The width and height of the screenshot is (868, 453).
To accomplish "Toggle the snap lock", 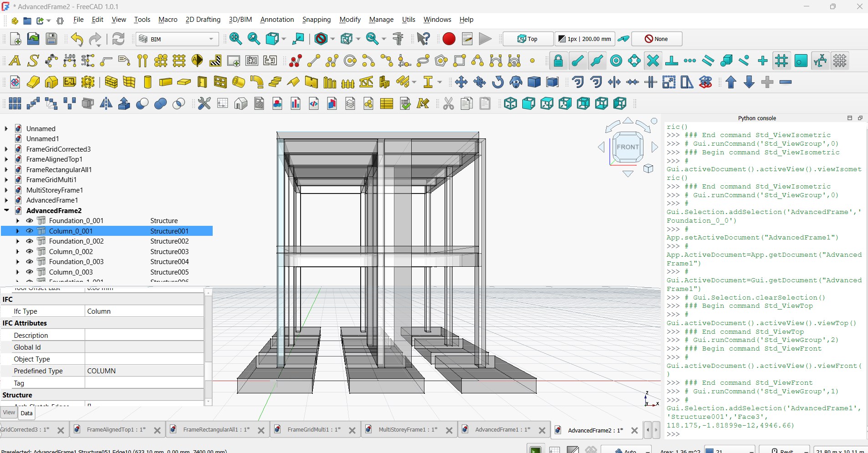I will click(558, 61).
